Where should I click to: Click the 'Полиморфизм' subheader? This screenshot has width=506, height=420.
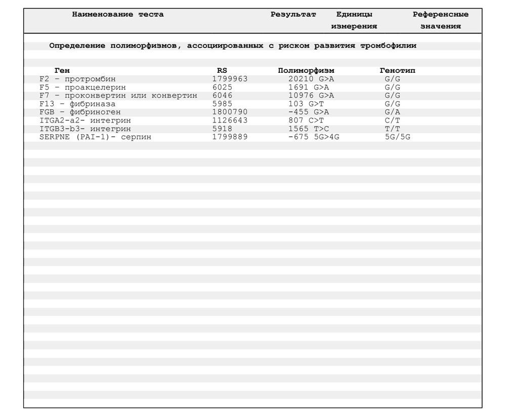tap(306, 71)
